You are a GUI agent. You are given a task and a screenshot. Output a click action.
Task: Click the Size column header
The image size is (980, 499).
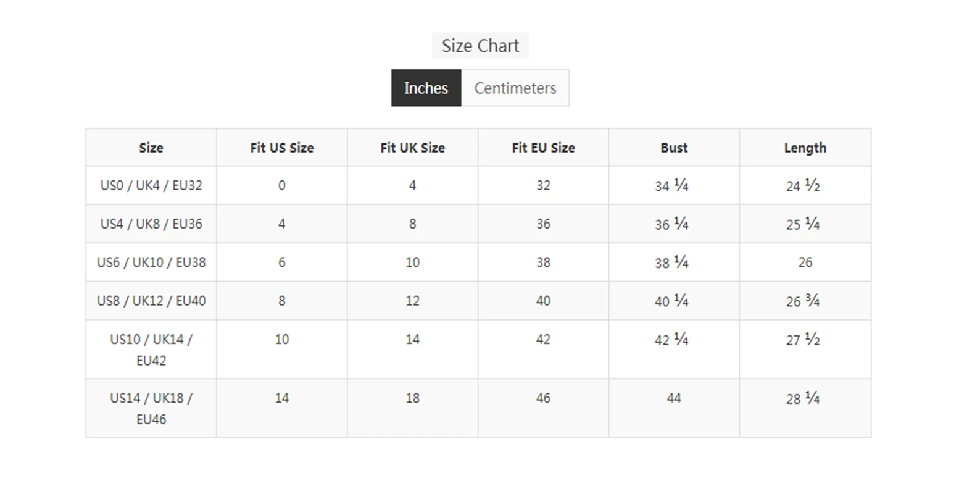(151, 148)
